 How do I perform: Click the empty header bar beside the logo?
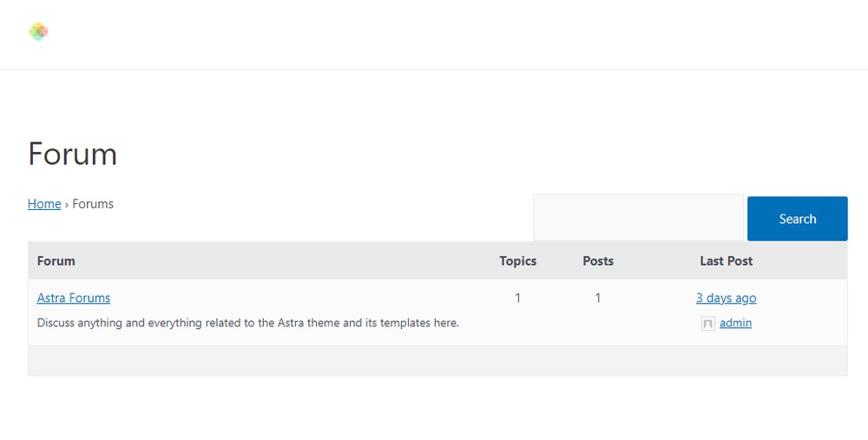coord(434,33)
